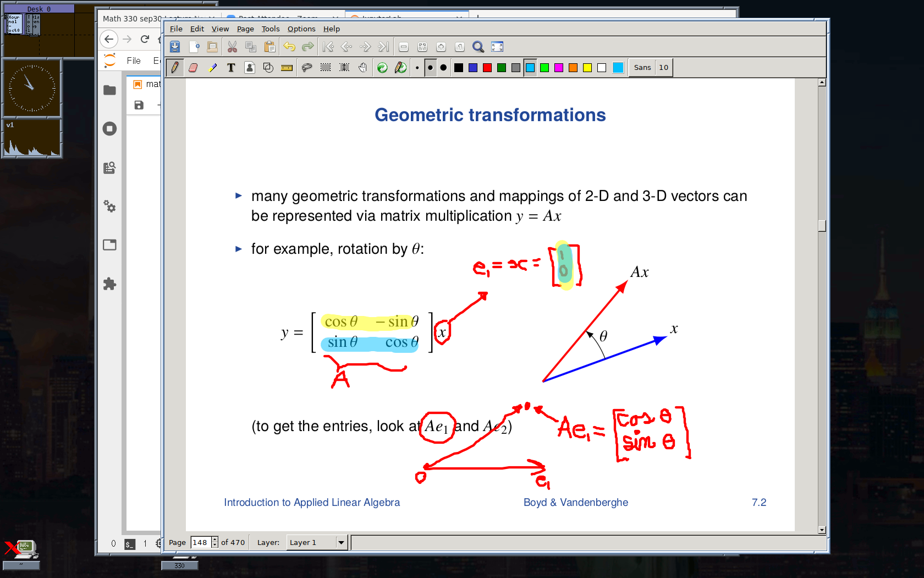Image resolution: width=924 pixels, height=578 pixels.
Task: Toggle the Shape Recognizer tool
Action: coord(268,68)
